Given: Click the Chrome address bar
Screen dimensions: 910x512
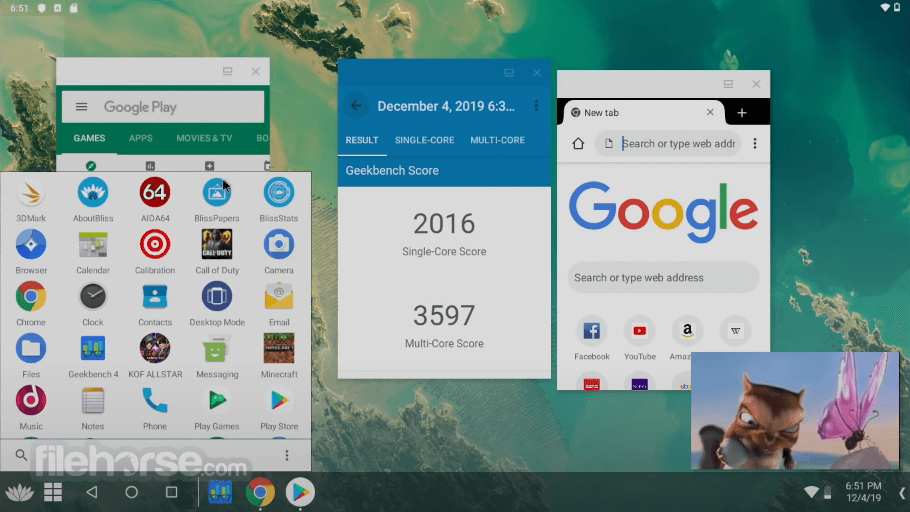Looking at the screenshot, I should point(668,143).
